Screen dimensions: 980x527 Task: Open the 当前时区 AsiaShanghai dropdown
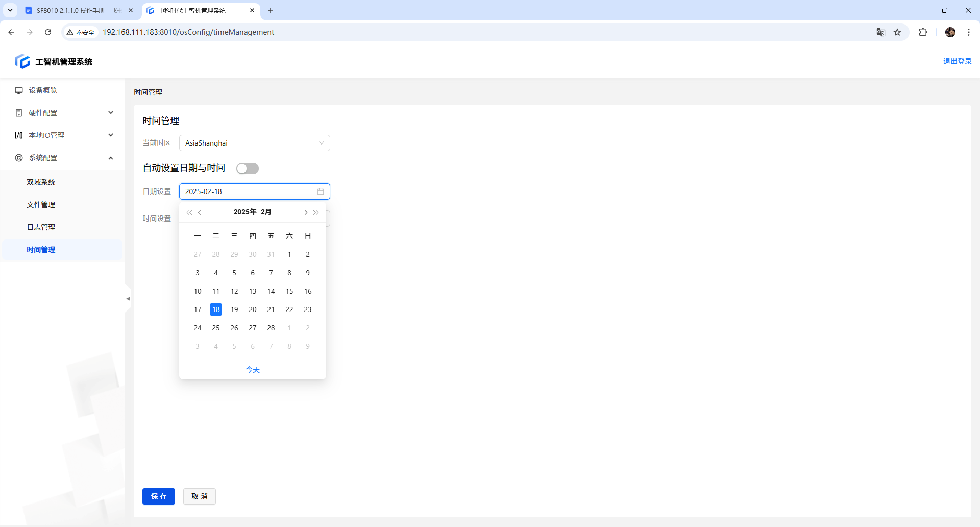[x=255, y=143]
